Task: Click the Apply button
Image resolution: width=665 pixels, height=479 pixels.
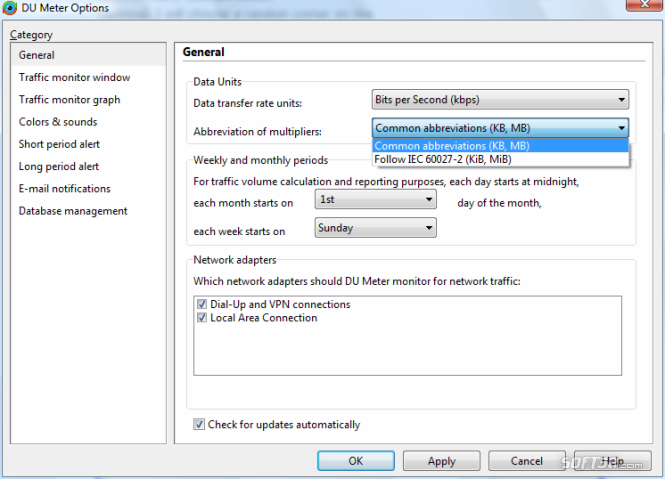Action: click(441, 461)
